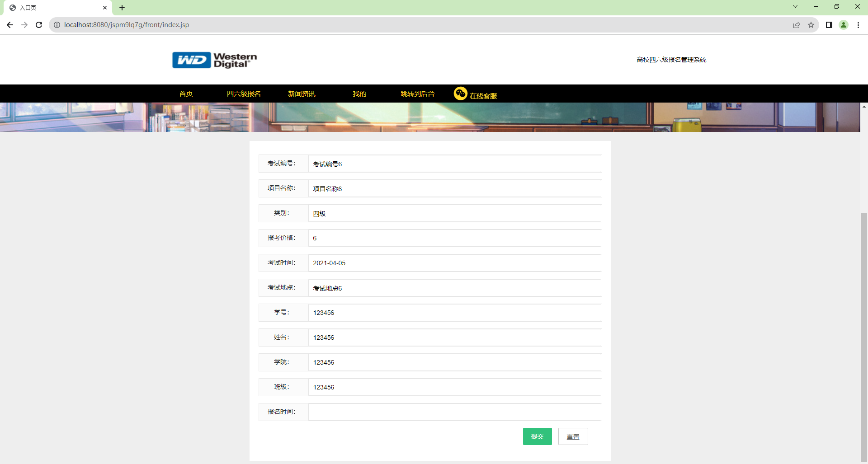868x464 pixels.
Task: Click the page scrollbar up arrow
Action: pos(864,106)
